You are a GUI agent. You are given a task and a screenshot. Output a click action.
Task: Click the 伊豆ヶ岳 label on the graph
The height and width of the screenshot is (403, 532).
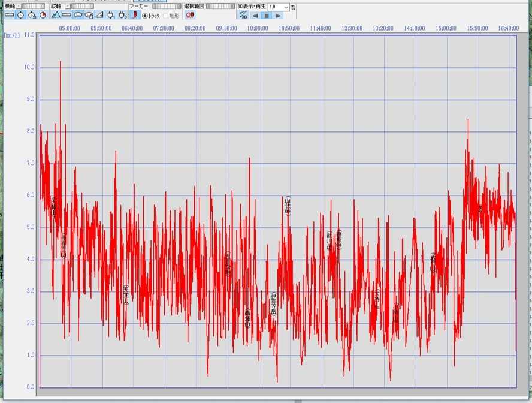click(x=274, y=303)
